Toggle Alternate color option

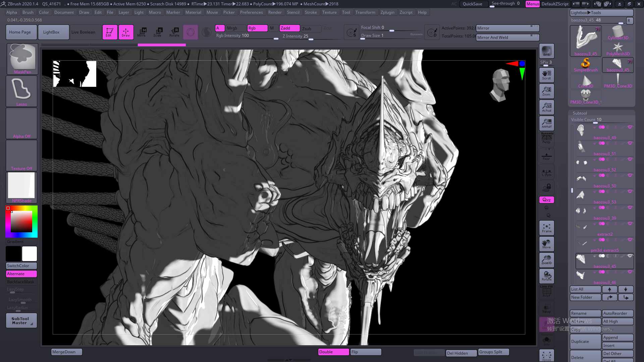tap(21, 274)
